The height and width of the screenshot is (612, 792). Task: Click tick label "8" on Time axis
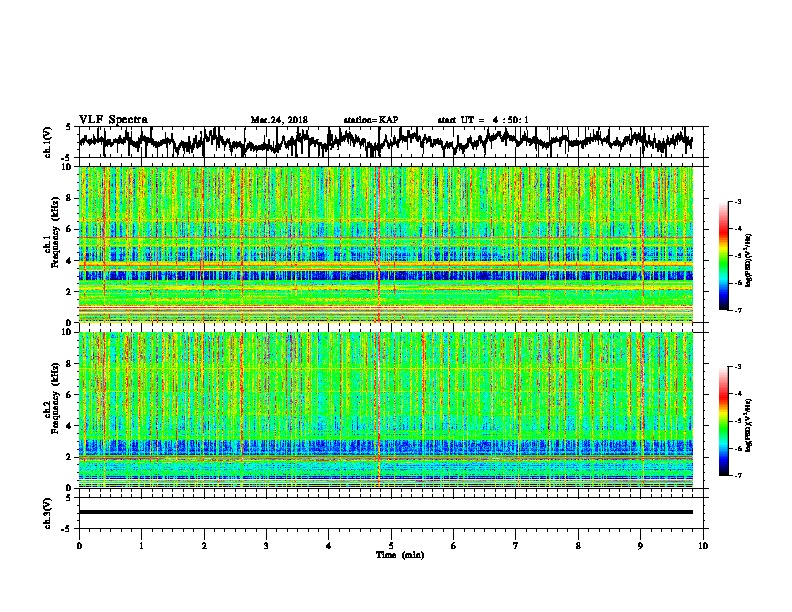tap(578, 546)
